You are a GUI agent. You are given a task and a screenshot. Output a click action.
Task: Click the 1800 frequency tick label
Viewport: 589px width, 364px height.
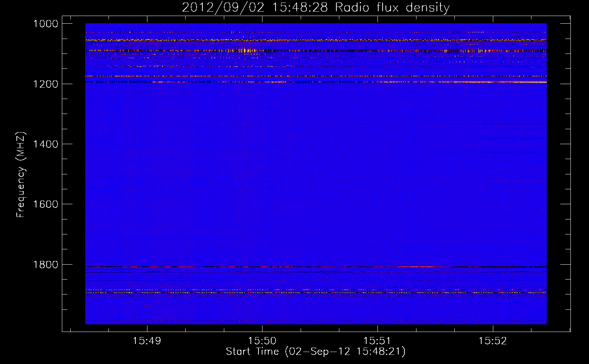pos(46,265)
